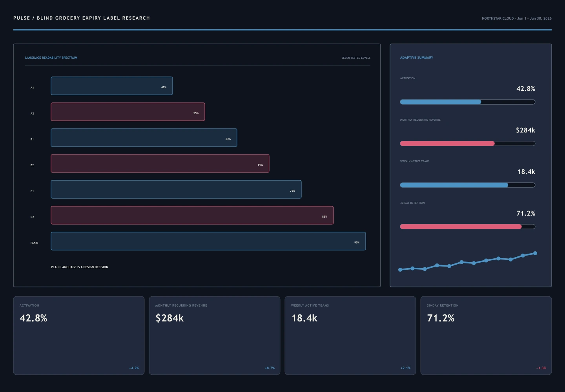565x392 pixels.
Task: Click the last point on the trend line
Action: 535,253
